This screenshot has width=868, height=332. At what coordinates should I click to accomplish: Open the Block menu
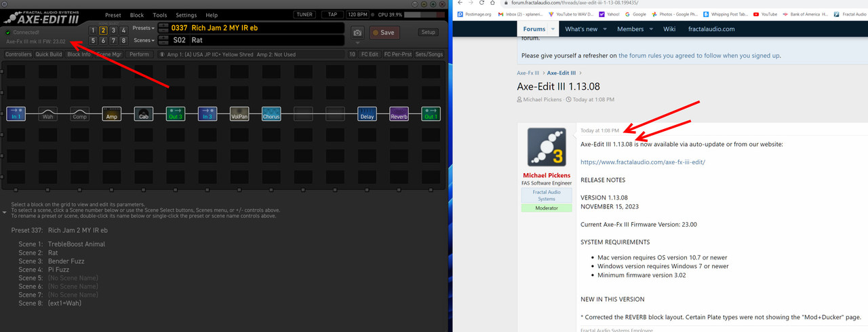[137, 15]
